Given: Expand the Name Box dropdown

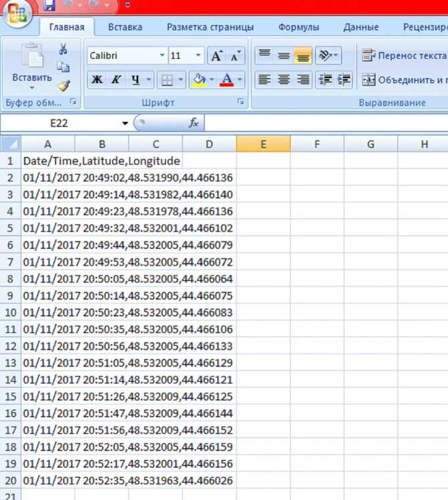Looking at the screenshot, I should click(x=125, y=123).
